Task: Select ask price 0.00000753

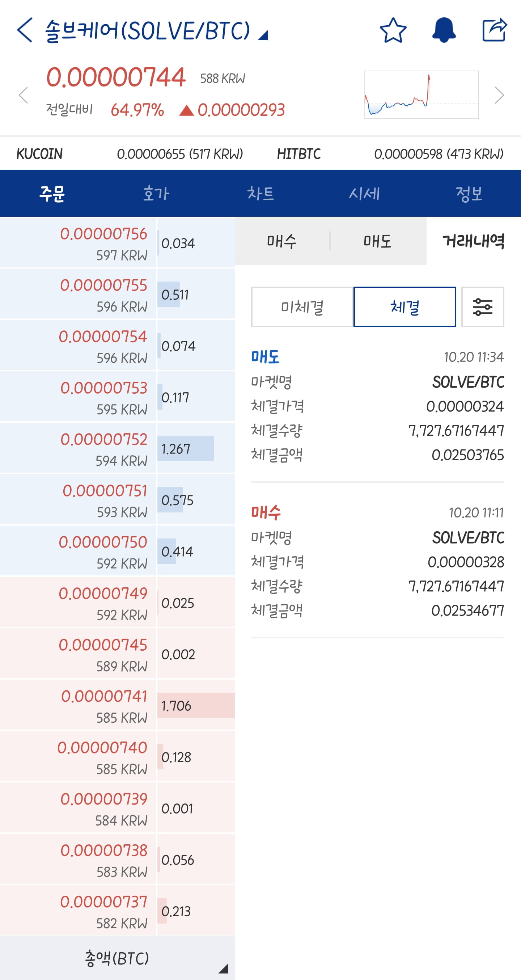Action: (78, 396)
